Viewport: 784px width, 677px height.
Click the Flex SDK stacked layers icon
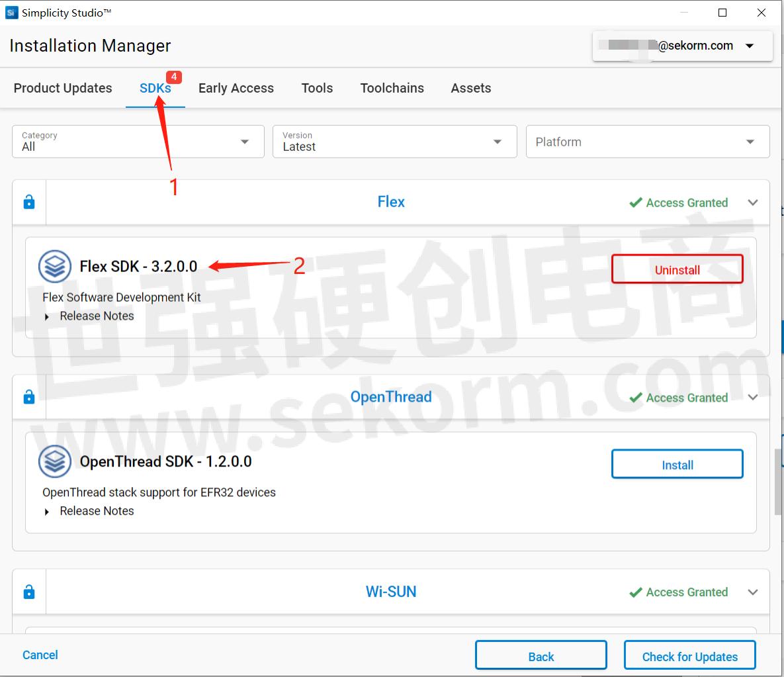[55, 267]
